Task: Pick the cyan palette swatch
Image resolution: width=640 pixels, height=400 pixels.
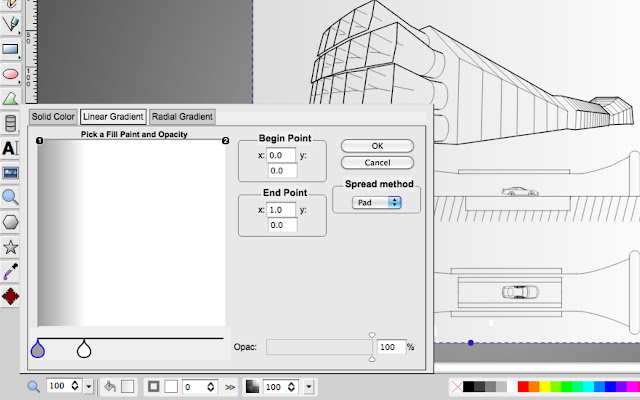Action: 589,387
